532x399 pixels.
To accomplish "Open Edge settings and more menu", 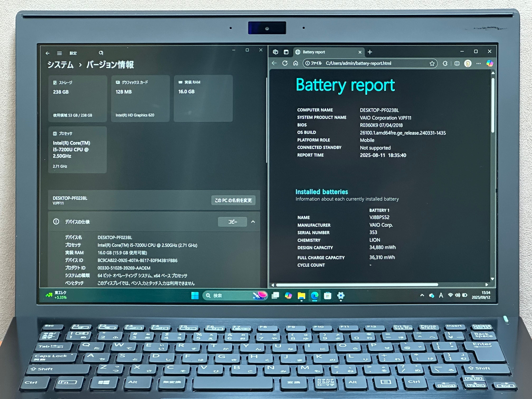I will (x=479, y=63).
